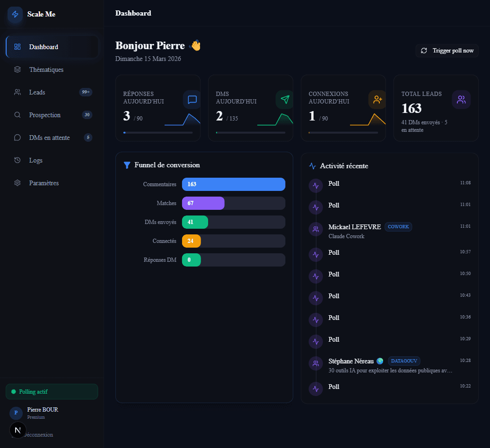
Task: Click the progress bar under Réponses aujourd'hui
Action: click(x=158, y=133)
